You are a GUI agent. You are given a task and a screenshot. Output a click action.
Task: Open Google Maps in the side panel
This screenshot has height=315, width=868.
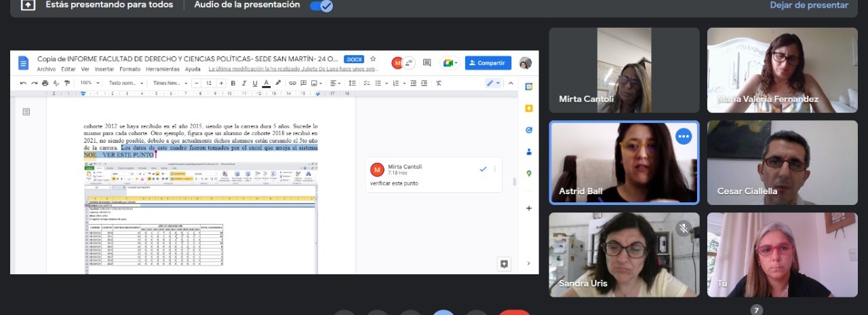click(x=528, y=173)
